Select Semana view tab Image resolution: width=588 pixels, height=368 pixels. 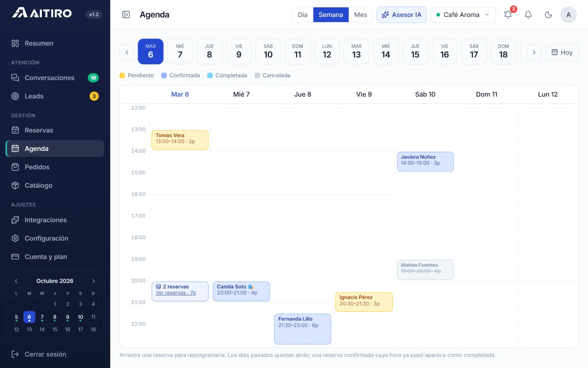point(331,15)
